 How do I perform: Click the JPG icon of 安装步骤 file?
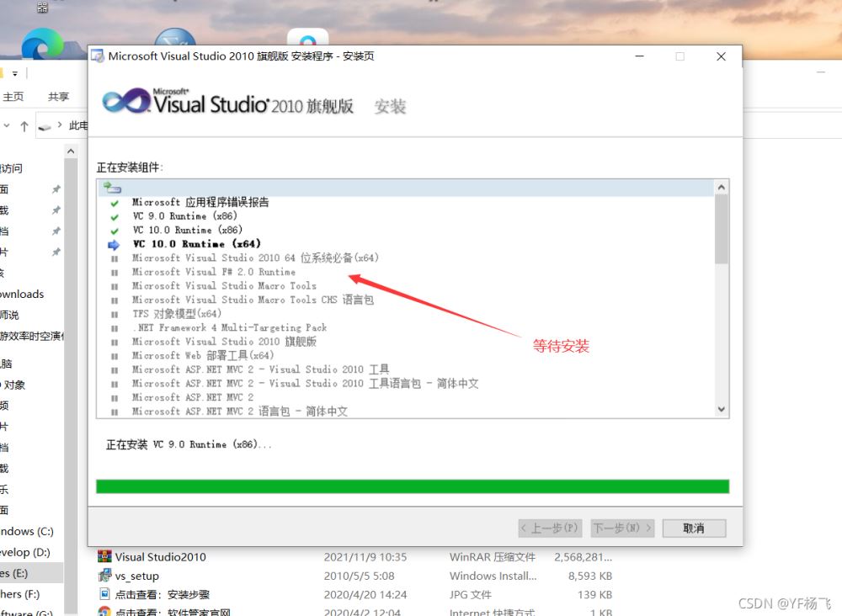pos(104,593)
